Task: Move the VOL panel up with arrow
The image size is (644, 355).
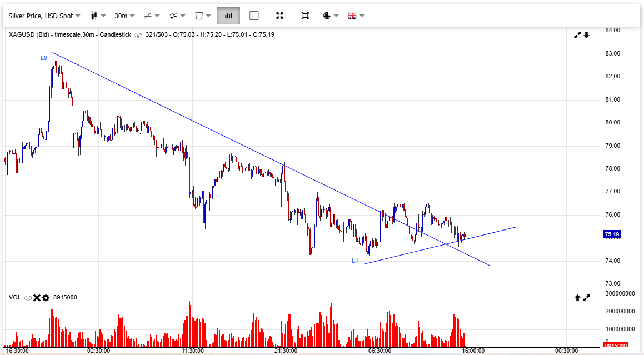Action: 577,298
